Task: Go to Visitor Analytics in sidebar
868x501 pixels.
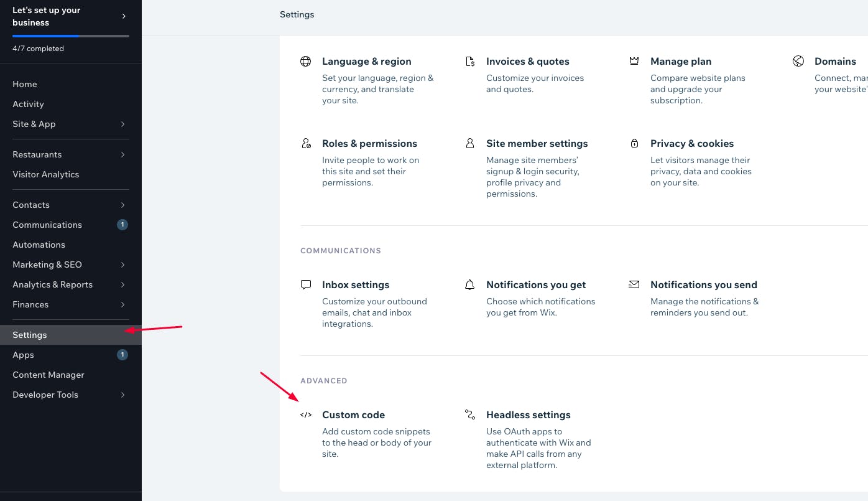Action: pyautogui.click(x=46, y=174)
